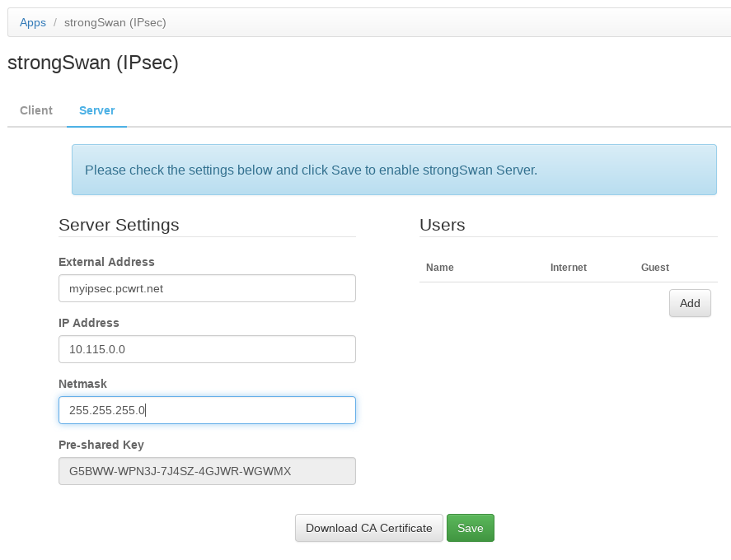This screenshot has width=731, height=560.
Task: Click the Netmask text box
Action: tap(207, 410)
